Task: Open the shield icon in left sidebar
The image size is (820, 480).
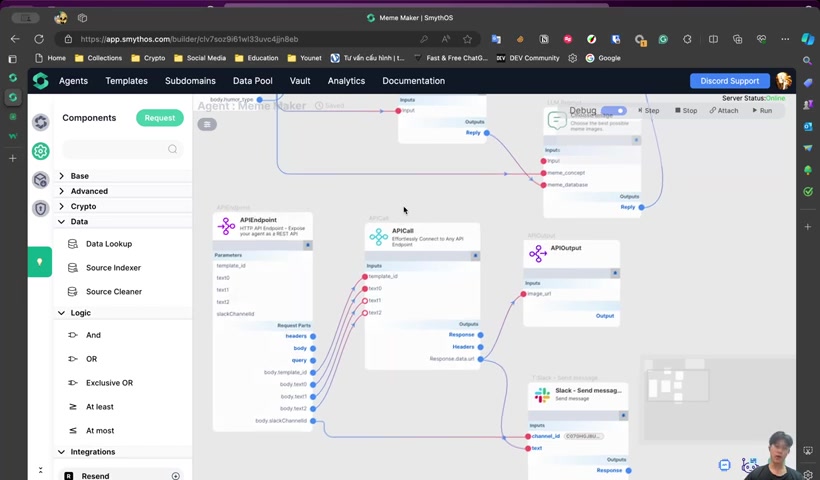Action: coord(41,209)
